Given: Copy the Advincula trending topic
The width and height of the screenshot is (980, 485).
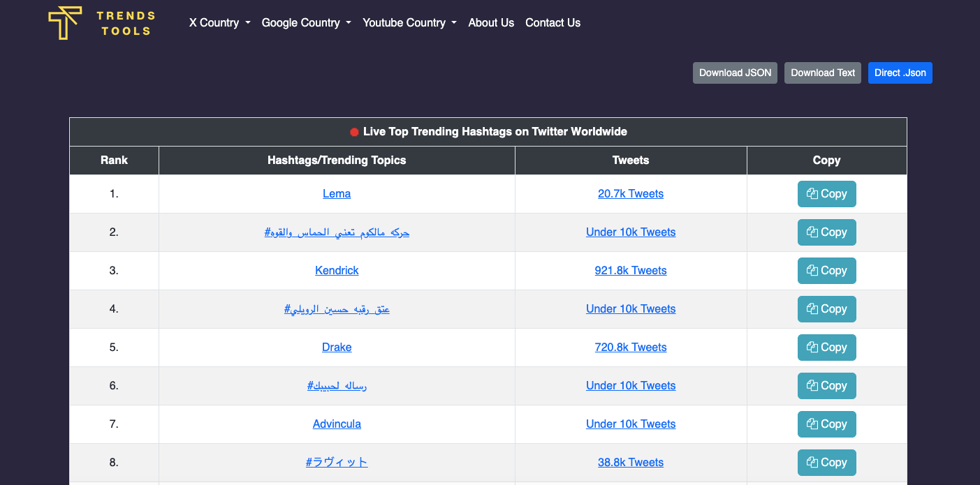Looking at the screenshot, I should pos(826,424).
